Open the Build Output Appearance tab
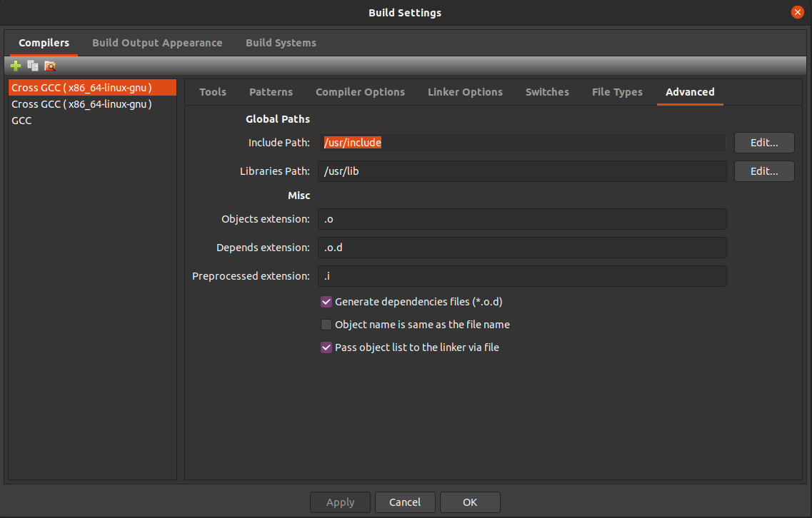 point(157,43)
